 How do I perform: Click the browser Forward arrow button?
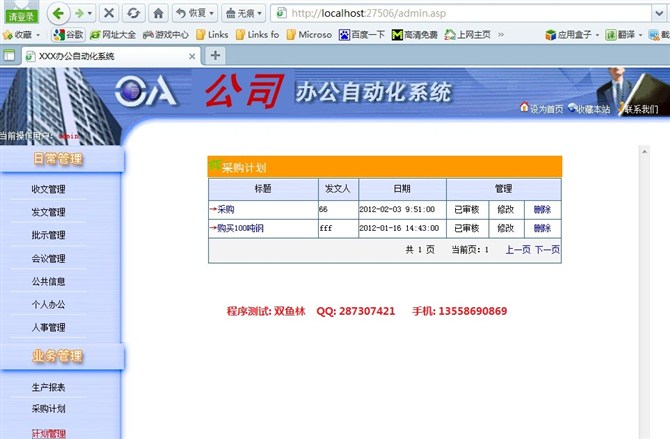tap(79, 14)
